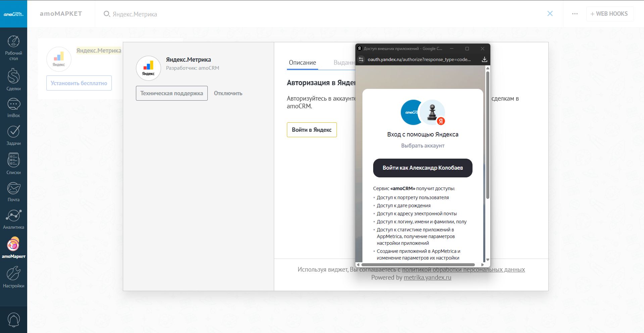Open Задачи tasks section
Image resolution: width=644 pixels, height=333 pixels.
point(13,135)
